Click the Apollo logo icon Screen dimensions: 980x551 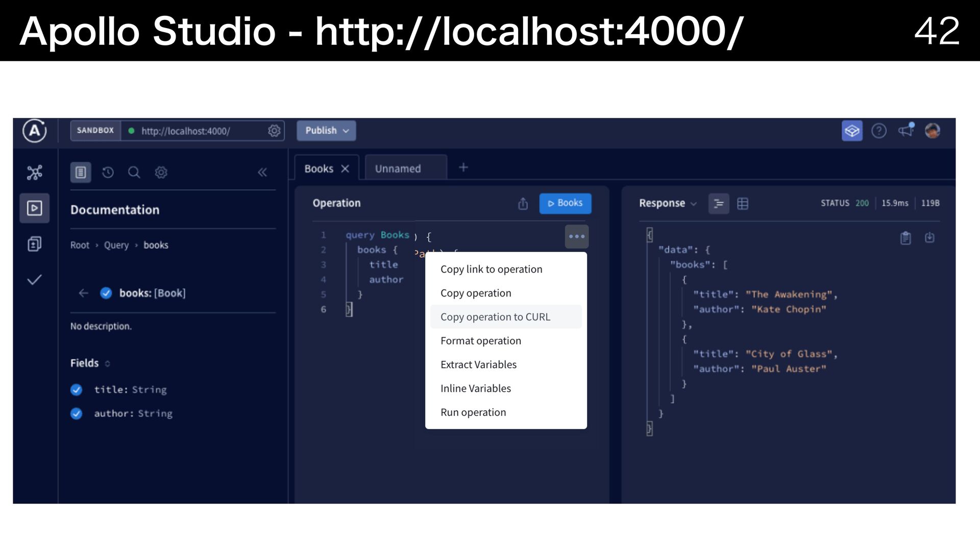coord(34,131)
